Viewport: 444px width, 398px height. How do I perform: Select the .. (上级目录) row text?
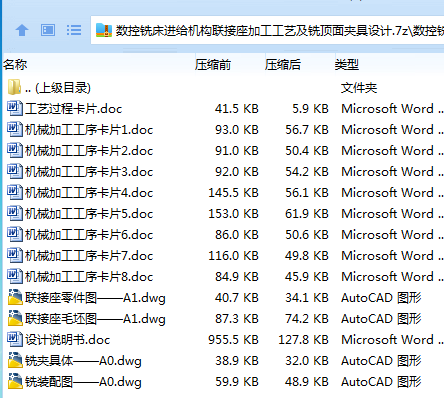(58, 88)
